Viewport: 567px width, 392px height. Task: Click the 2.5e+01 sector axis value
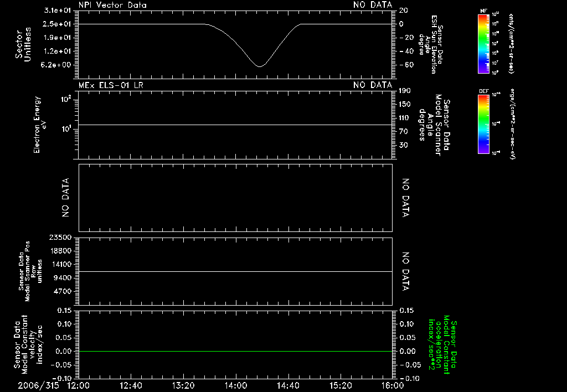point(57,24)
